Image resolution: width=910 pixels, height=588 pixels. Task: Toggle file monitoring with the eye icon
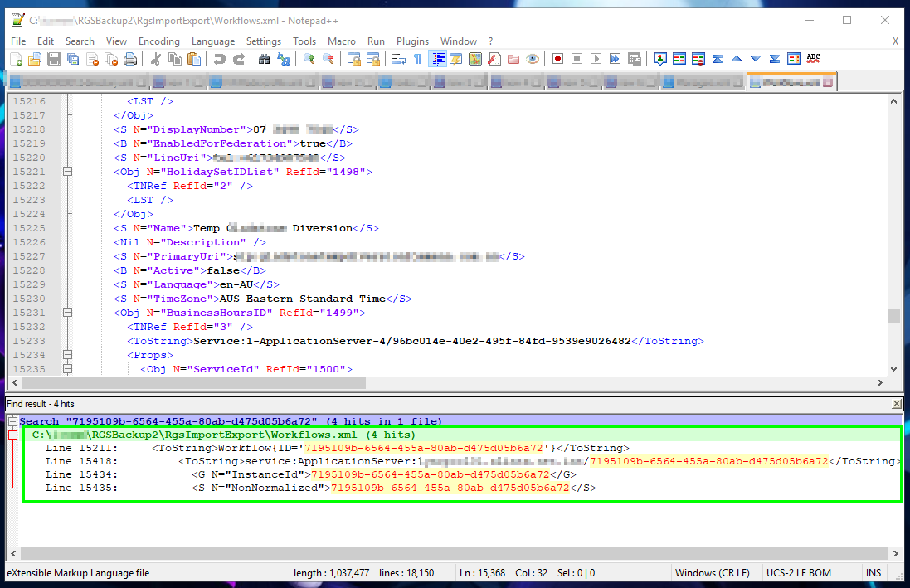click(533, 59)
